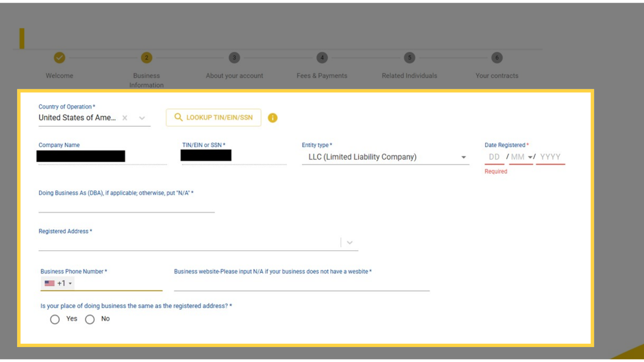Viewport: 644px width, 362px height.
Task: Click the red 'Required' error text
Action: point(496,172)
